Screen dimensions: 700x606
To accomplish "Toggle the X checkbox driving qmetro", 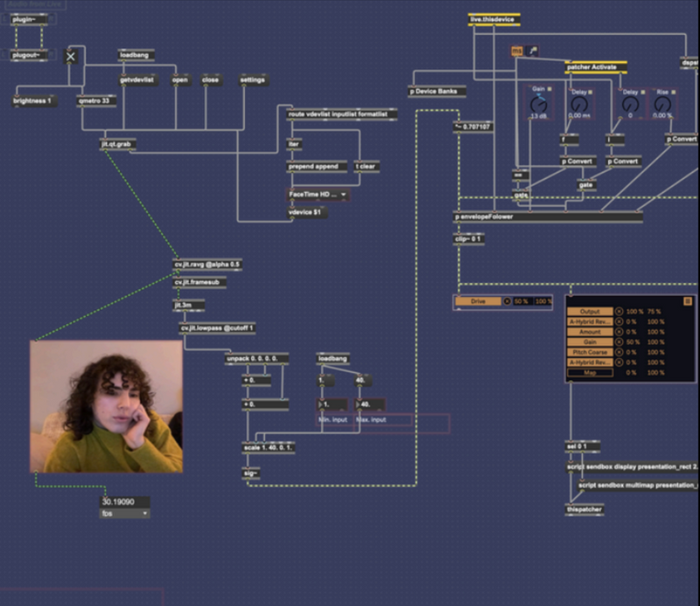I will pyautogui.click(x=71, y=56).
